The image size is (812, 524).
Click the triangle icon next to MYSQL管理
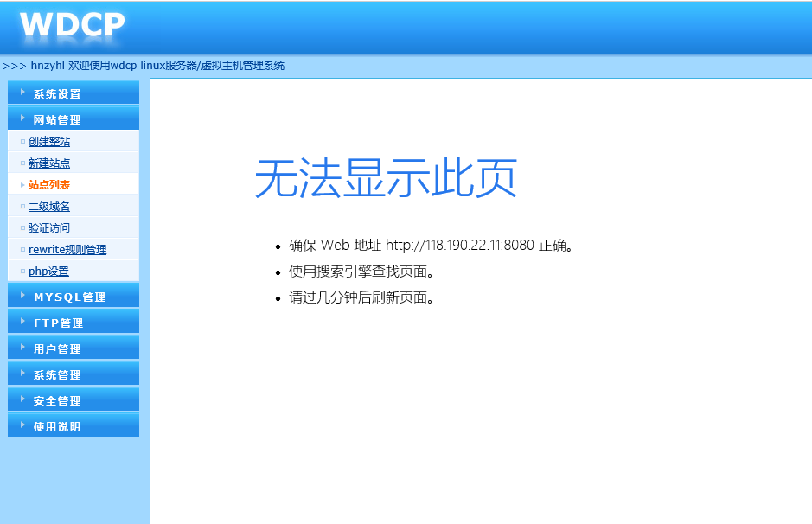point(22,296)
